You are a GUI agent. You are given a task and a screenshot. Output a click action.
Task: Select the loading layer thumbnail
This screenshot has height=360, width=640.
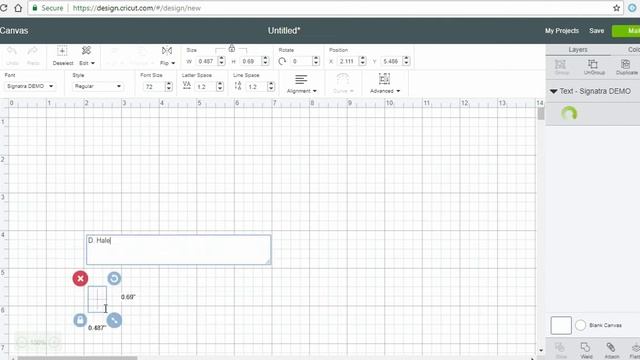coord(569,113)
